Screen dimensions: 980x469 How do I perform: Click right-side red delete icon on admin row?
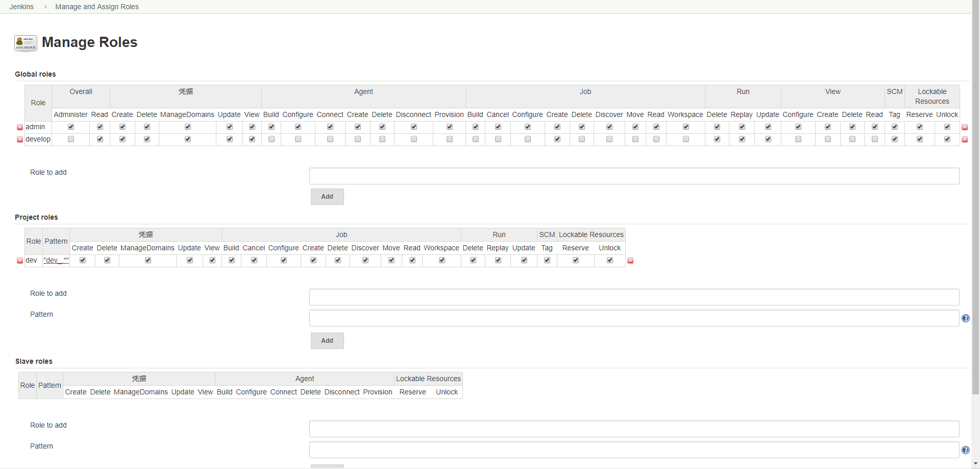pyautogui.click(x=964, y=127)
